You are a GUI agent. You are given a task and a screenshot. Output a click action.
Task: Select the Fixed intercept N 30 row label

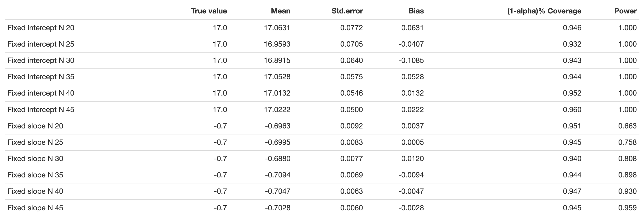(41, 60)
